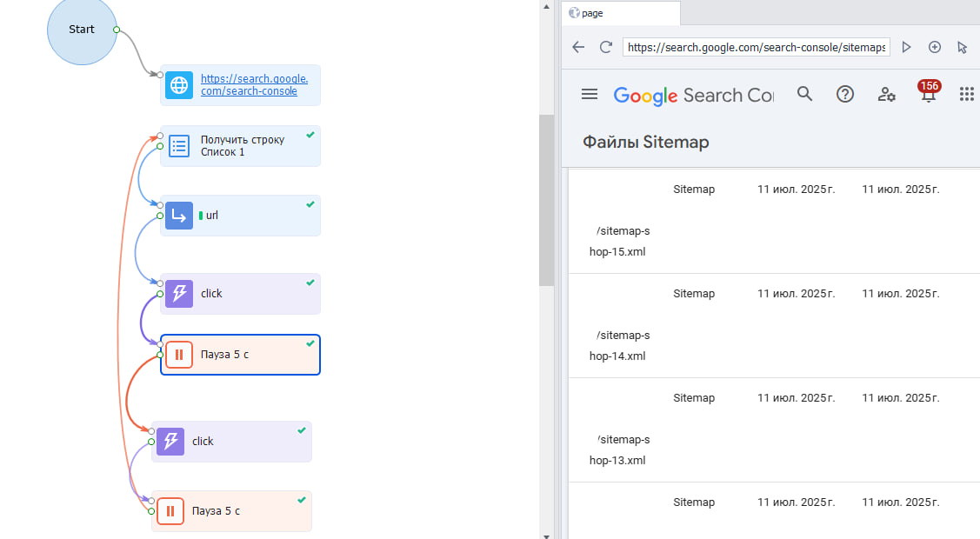
Task: Select the 'url' action label
Action: (212, 216)
